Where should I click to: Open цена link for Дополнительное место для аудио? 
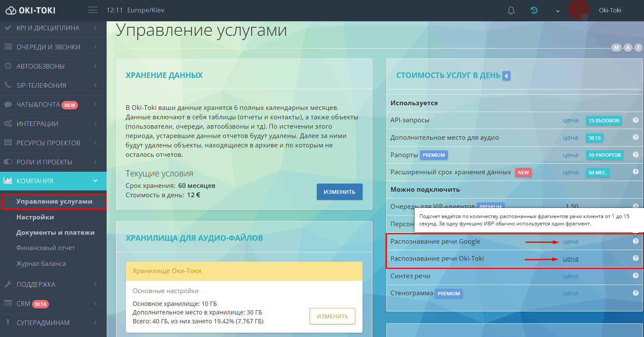(571, 138)
